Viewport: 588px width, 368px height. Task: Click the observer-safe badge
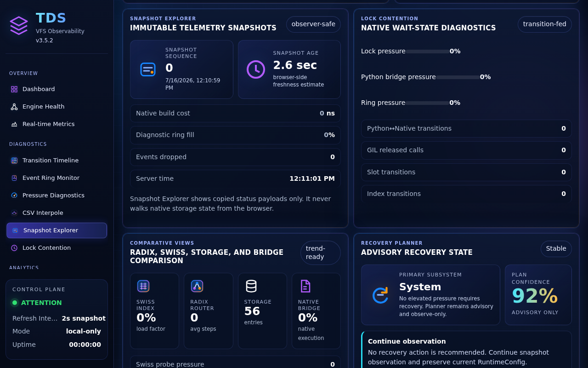coord(313,24)
